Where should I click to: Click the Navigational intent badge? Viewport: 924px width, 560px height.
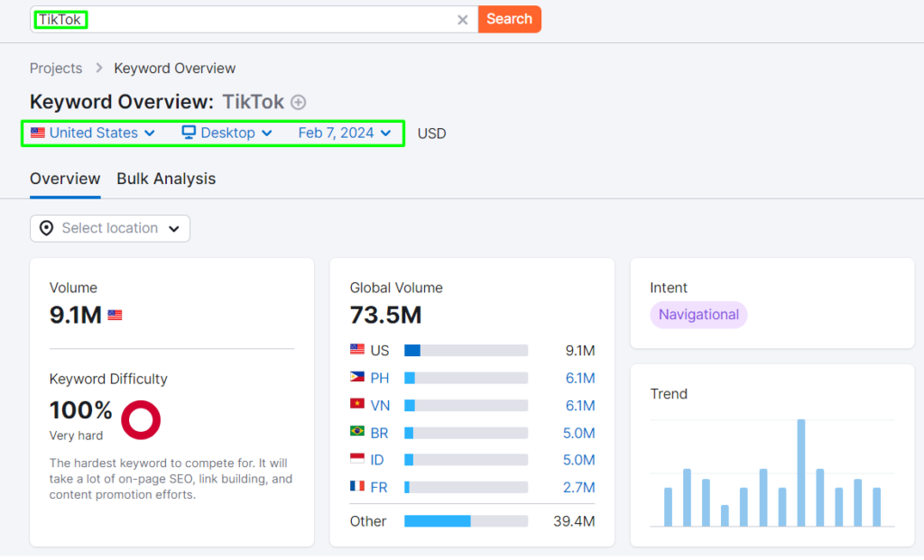(x=699, y=315)
